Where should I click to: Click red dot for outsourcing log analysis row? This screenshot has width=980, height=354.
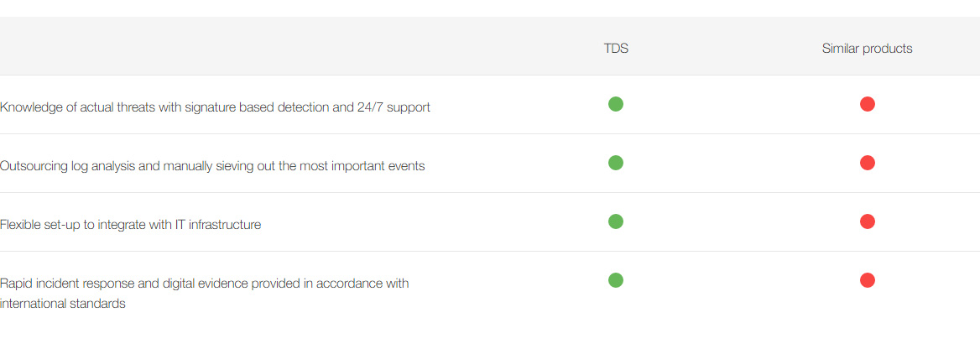click(x=868, y=163)
